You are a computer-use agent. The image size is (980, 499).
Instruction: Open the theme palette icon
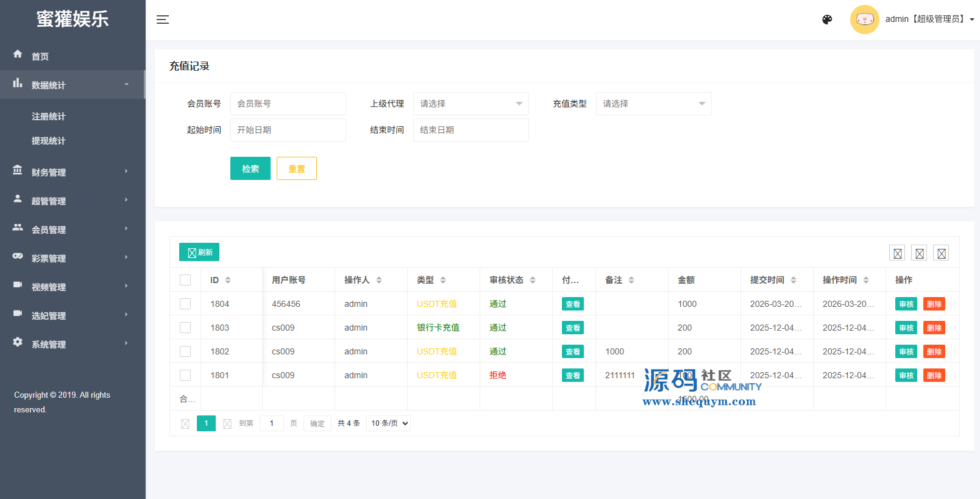coord(827,20)
